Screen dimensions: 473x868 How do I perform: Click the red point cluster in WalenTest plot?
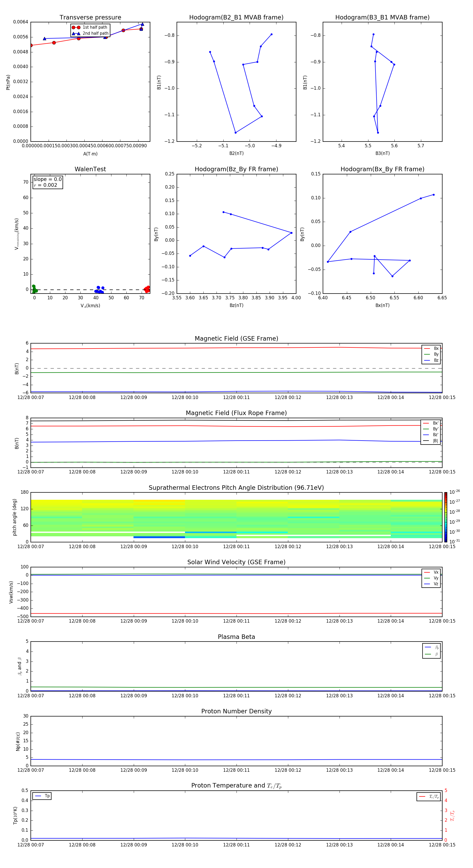[x=147, y=289]
